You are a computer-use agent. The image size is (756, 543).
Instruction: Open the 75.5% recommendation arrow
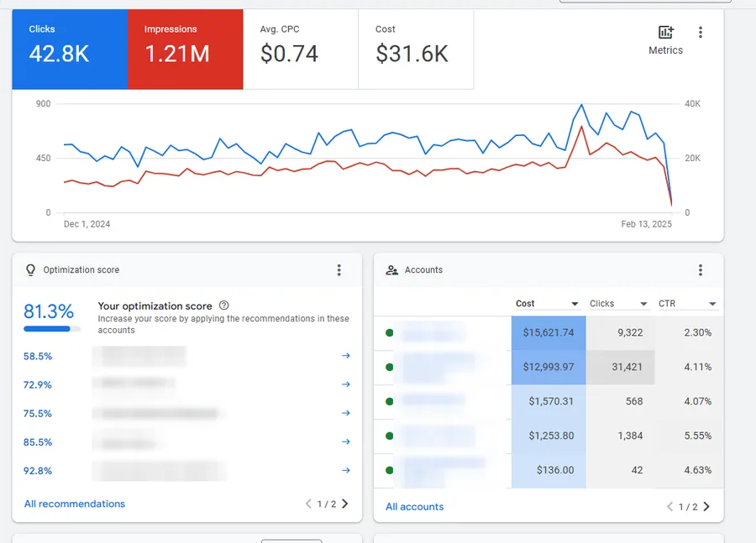click(x=346, y=413)
